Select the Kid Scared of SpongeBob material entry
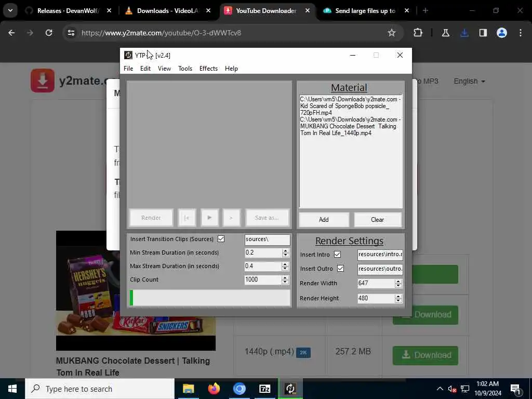This screenshot has height=399, width=532. coord(350,106)
